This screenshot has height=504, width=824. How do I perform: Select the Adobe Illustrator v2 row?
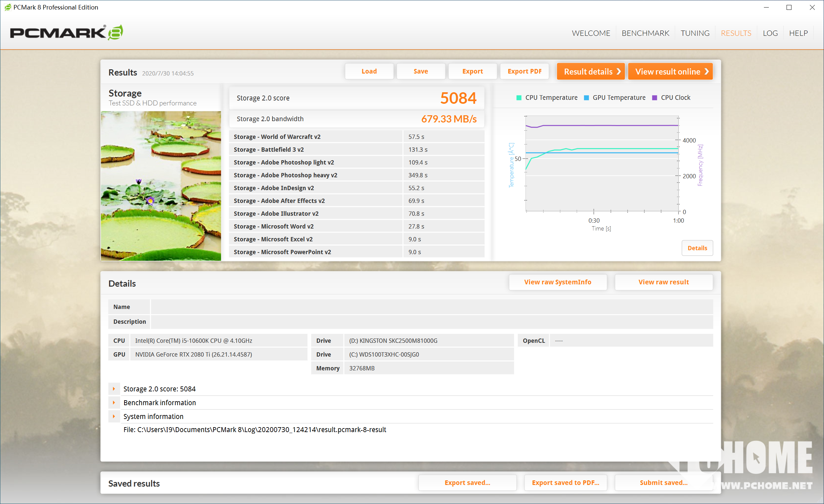pos(356,213)
